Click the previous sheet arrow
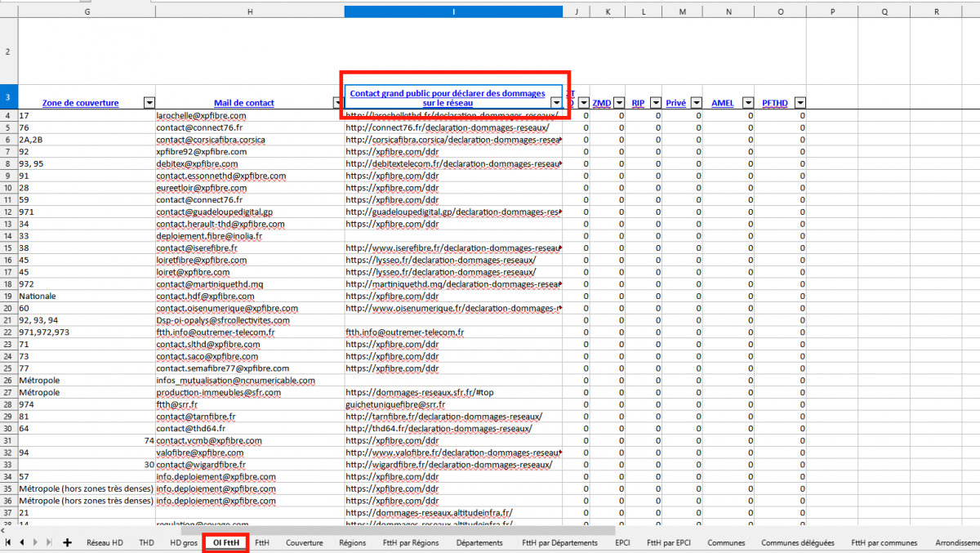 pos(22,542)
